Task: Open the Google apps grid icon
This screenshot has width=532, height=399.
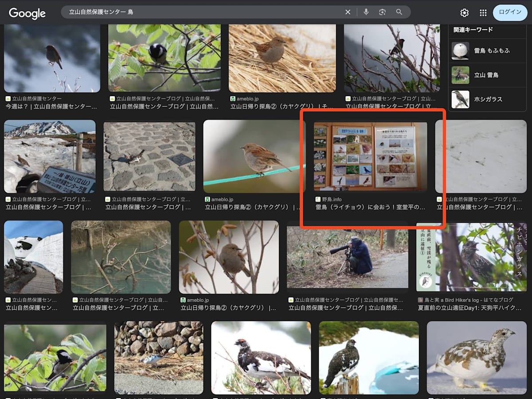Action: [483, 13]
